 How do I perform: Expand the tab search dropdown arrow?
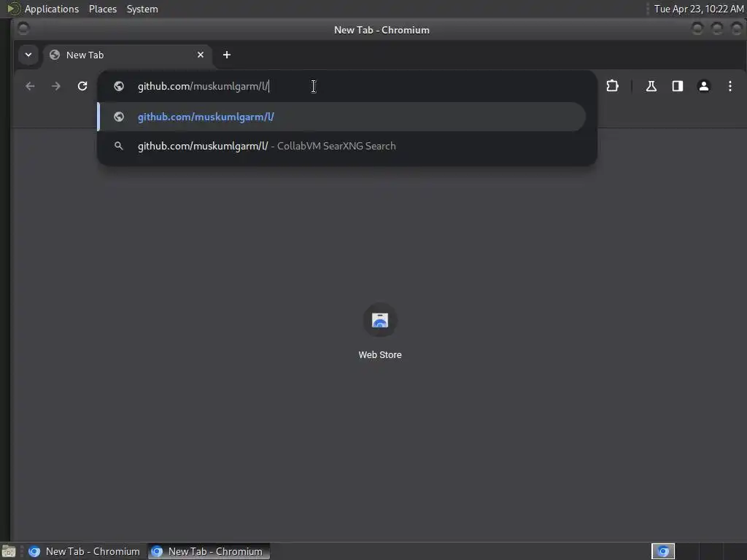pos(28,55)
